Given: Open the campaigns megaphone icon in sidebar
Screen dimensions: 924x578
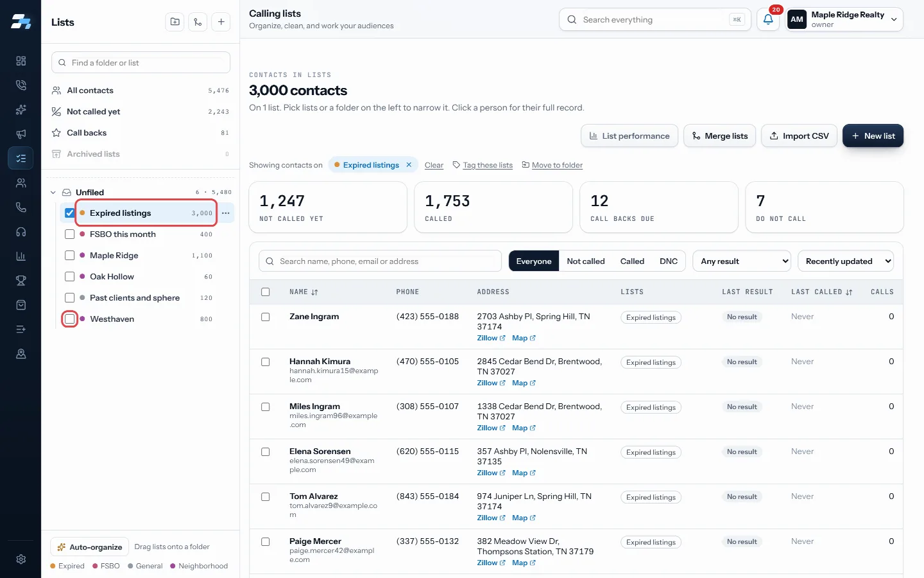Looking at the screenshot, I should (21, 134).
